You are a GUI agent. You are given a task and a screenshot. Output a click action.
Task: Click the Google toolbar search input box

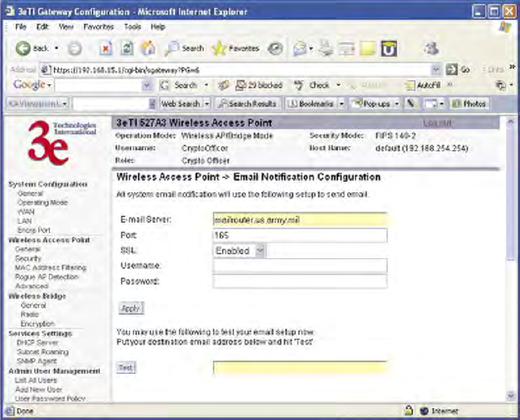(98, 86)
